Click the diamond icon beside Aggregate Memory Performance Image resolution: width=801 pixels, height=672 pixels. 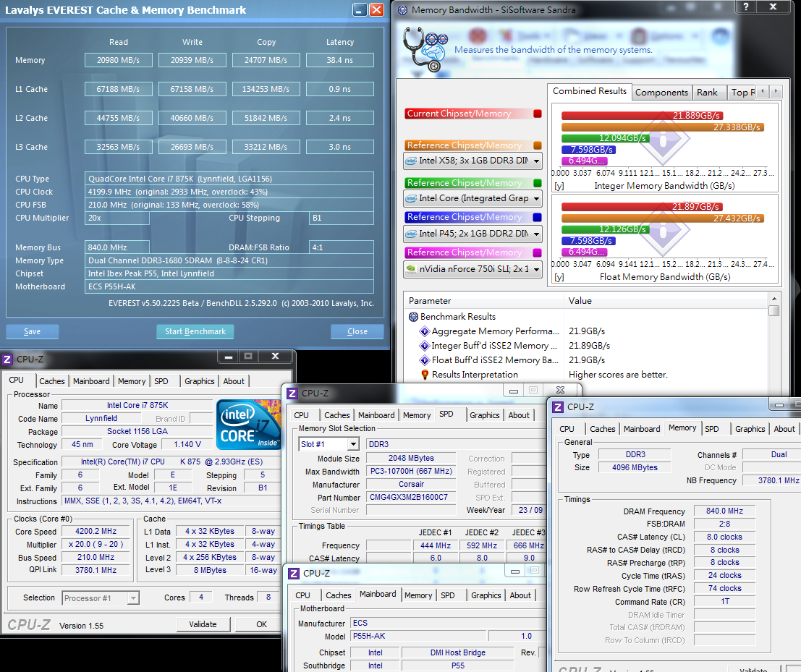pos(425,331)
